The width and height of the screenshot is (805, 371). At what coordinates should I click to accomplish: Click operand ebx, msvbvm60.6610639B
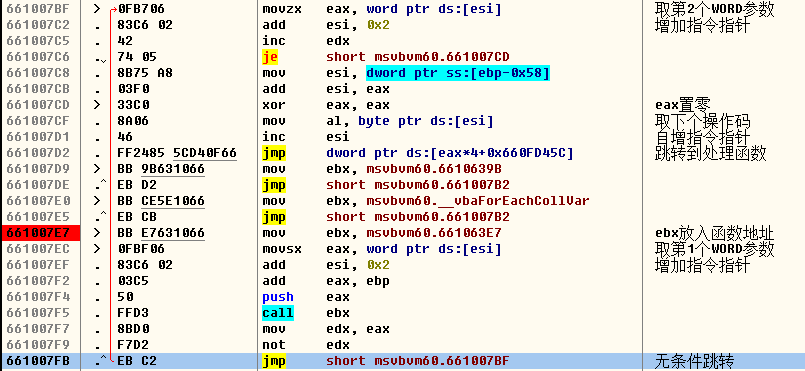click(x=414, y=169)
